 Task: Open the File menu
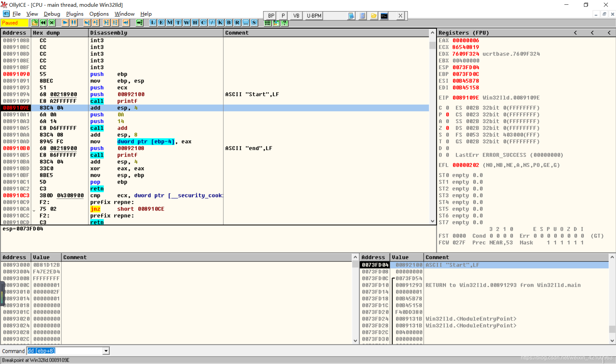tap(17, 14)
